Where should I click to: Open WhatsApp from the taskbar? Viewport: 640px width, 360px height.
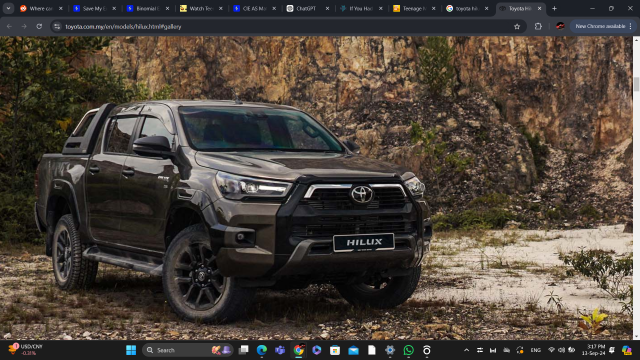[x=408, y=350]
